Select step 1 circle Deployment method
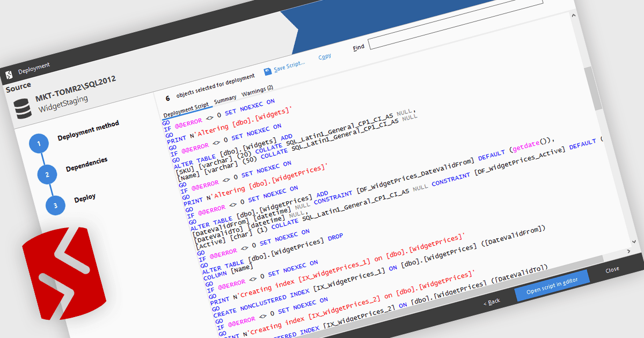644x338 pixels. pos(39,144)
